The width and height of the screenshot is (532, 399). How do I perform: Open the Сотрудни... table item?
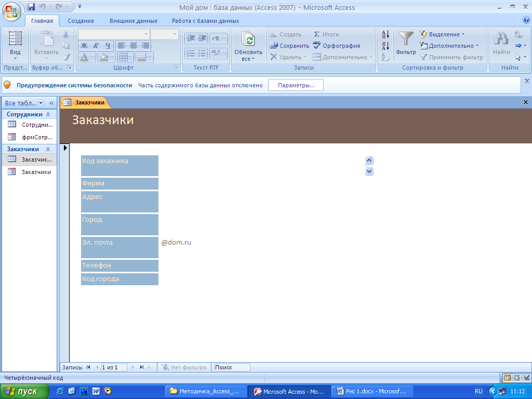coord(30,125)
